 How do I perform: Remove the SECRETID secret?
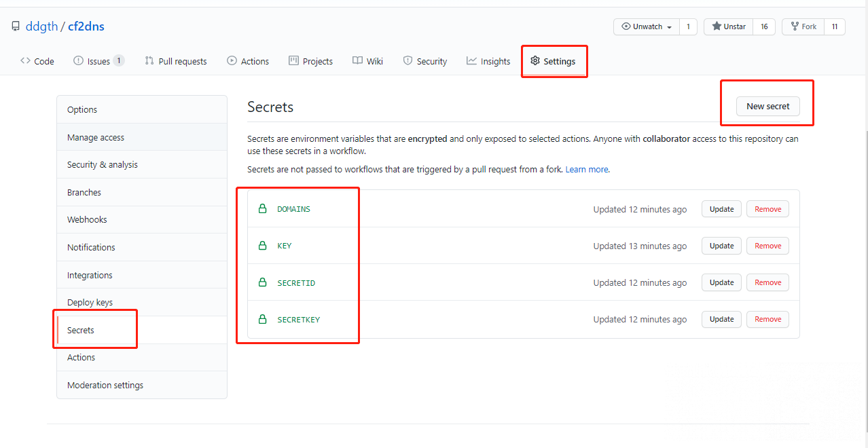pos(767,282)
